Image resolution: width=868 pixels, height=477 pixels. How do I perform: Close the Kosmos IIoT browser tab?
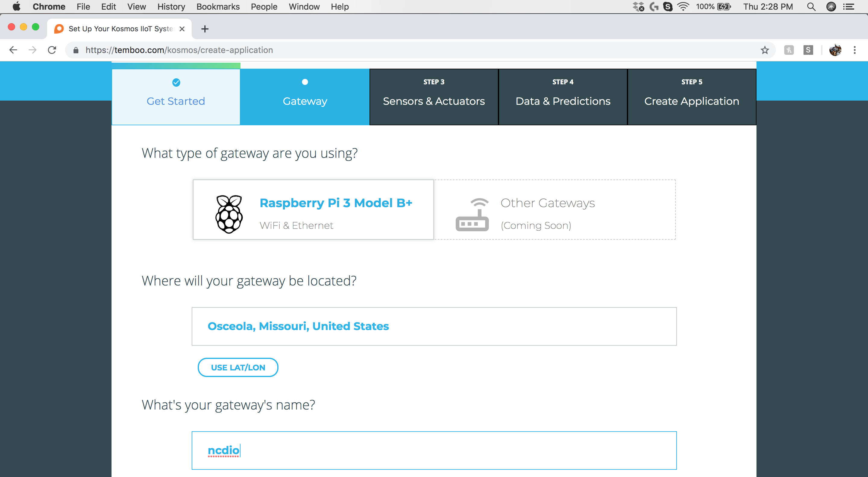[182, 29]
